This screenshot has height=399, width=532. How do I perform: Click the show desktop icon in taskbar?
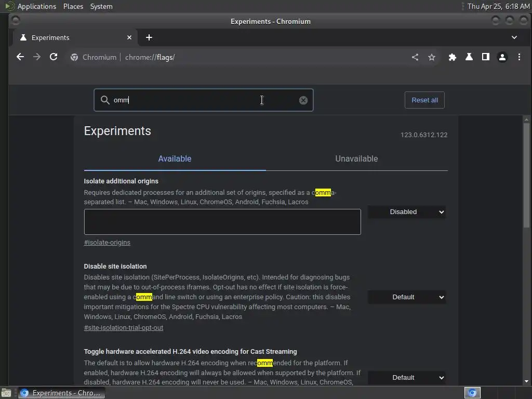point(6,393)
